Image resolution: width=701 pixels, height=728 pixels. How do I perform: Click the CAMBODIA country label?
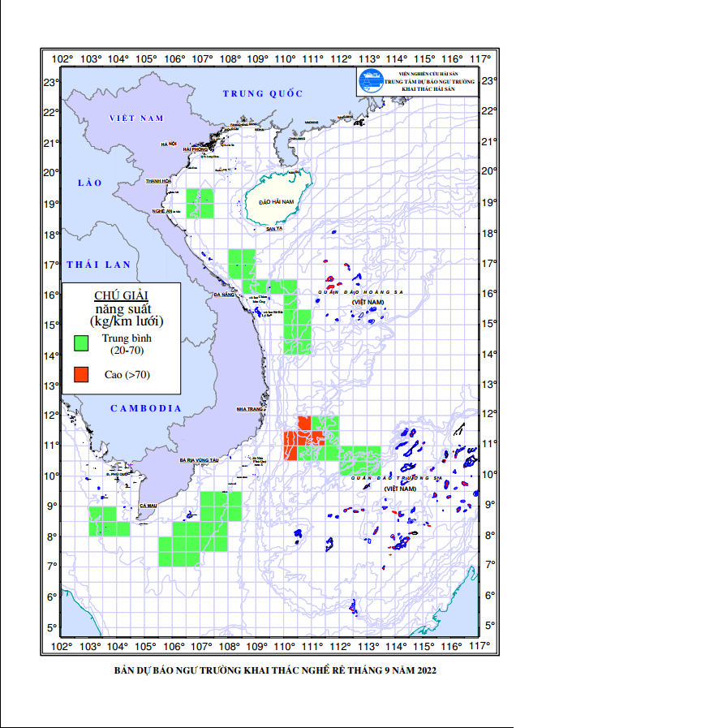(x=145, y=408)
